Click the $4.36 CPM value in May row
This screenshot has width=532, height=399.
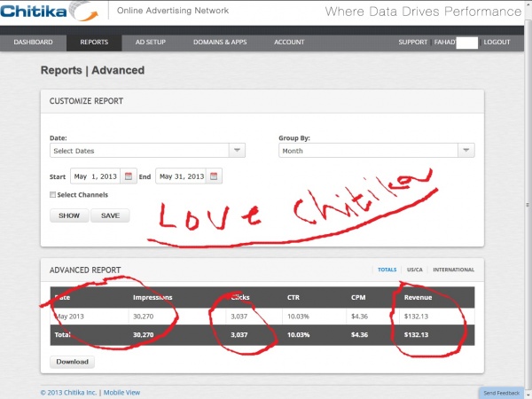click(359, 317)
